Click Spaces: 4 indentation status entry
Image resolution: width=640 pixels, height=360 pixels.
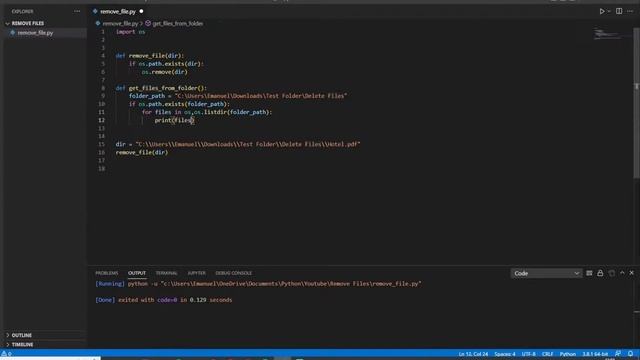coord(505,354)
